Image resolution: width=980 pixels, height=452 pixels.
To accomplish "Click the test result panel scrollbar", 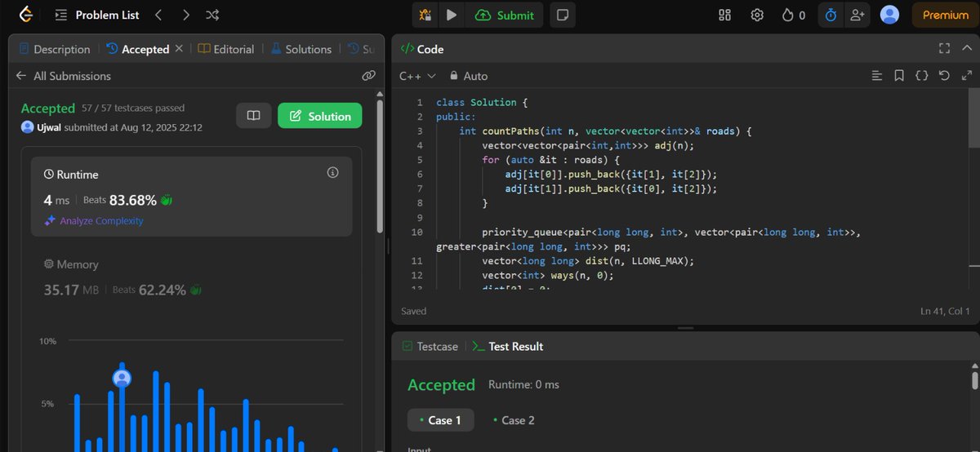I will (974, 380).
